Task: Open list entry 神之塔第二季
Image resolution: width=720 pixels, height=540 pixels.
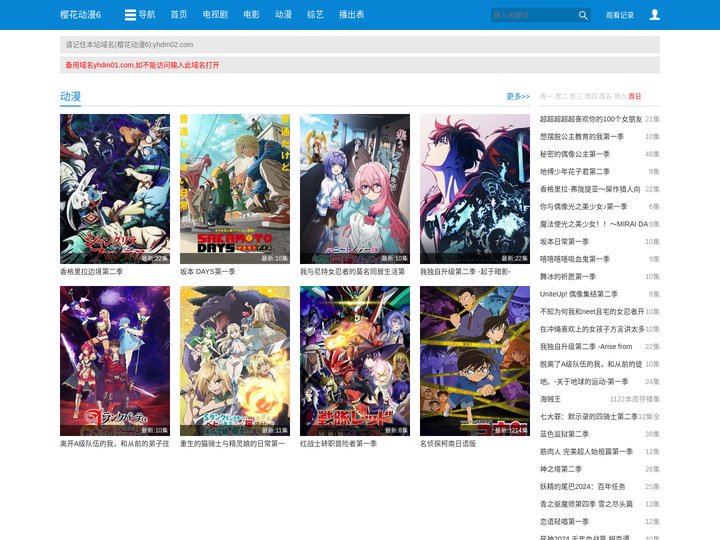Action: pos(561,469)
